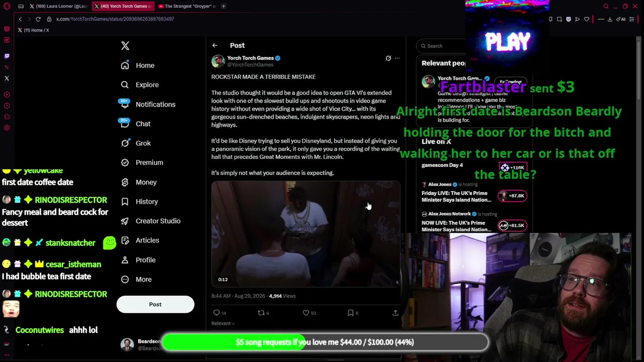644x362 pixels.
Task: Open the Premium page
Action: click(142, 162)
